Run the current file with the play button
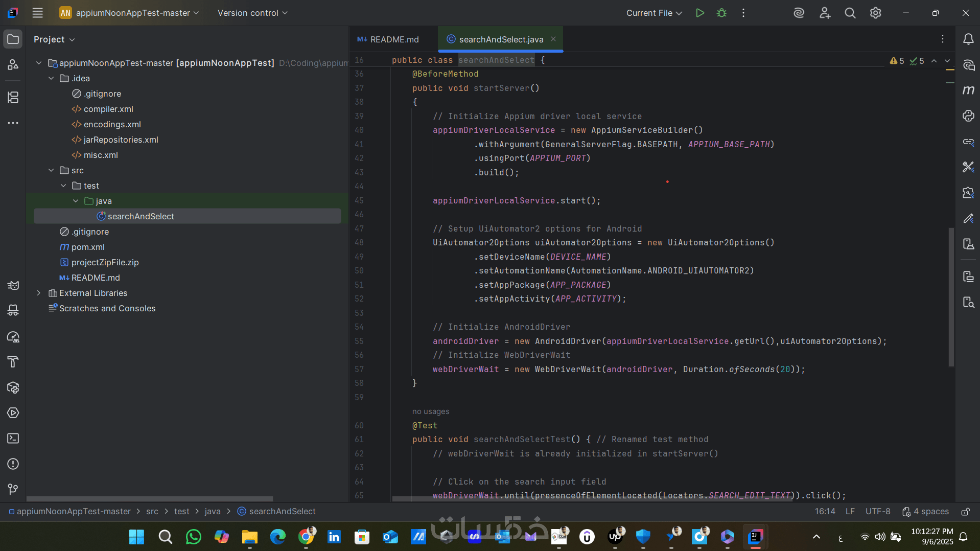Image resolution: width=980 pixels, height=551 pixels. (699, 13)
